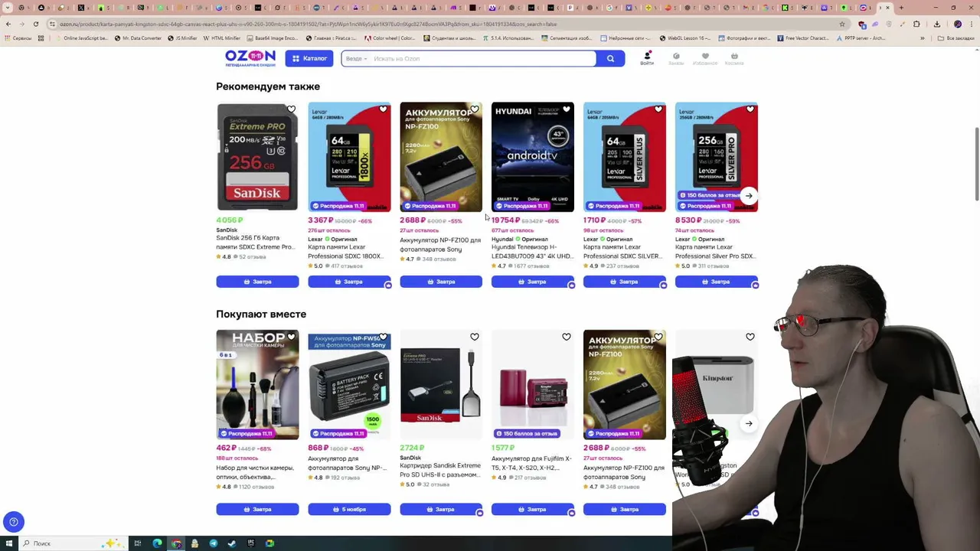This screenshot has height=551, width=980.
Task: Click the magnifier search button
Action: click(610, 59)
